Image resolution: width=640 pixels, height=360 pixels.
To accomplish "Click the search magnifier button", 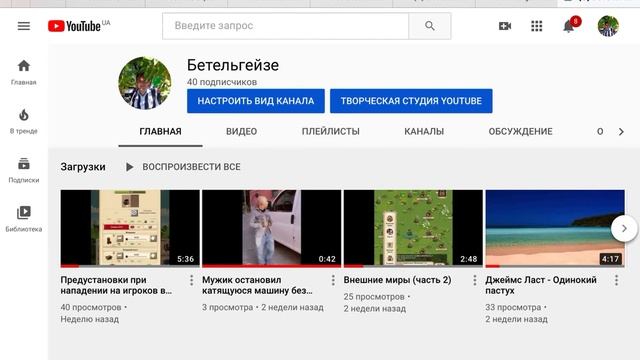I will [x=430, y=26].
